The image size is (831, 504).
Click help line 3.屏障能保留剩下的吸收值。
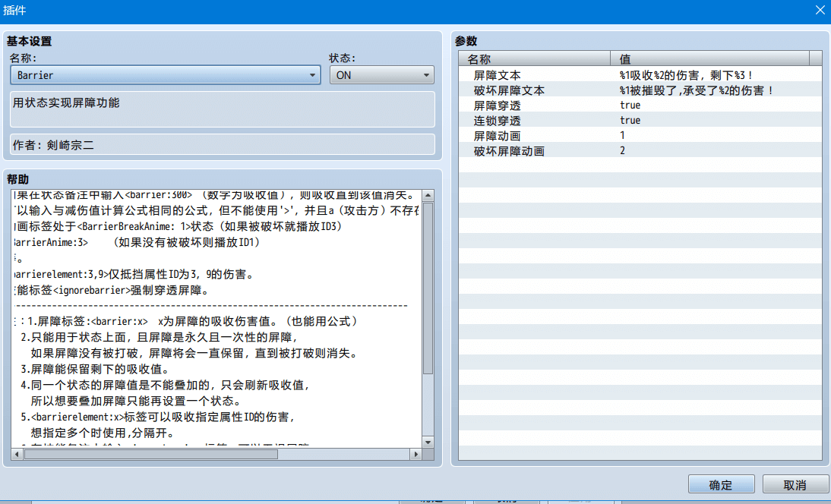tap(95, 369)
